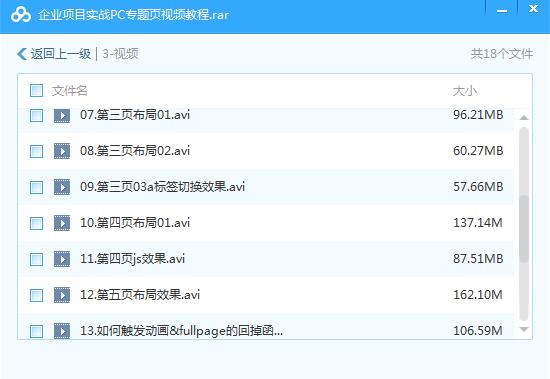Select file name 10.第四页布局01.avi

click(135, 223)
